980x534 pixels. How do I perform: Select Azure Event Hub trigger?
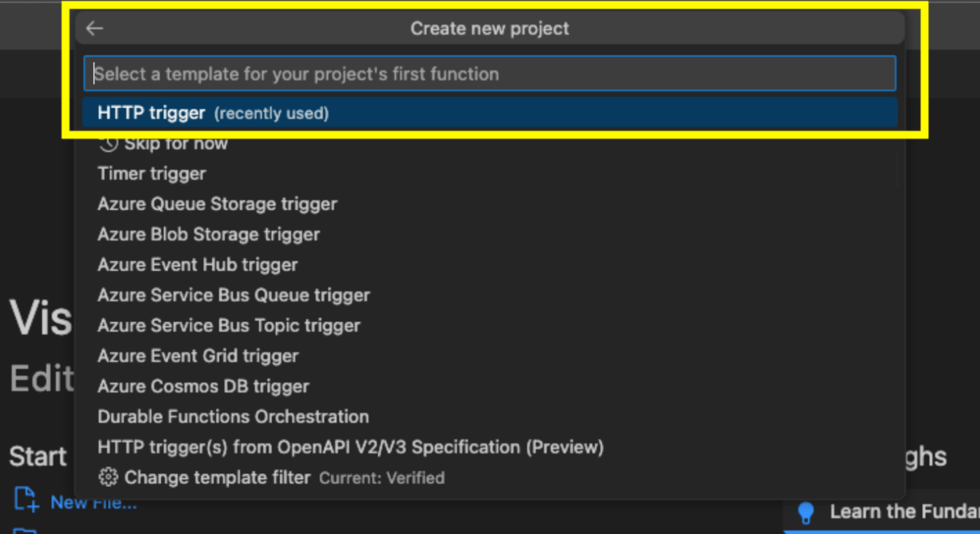489,265
